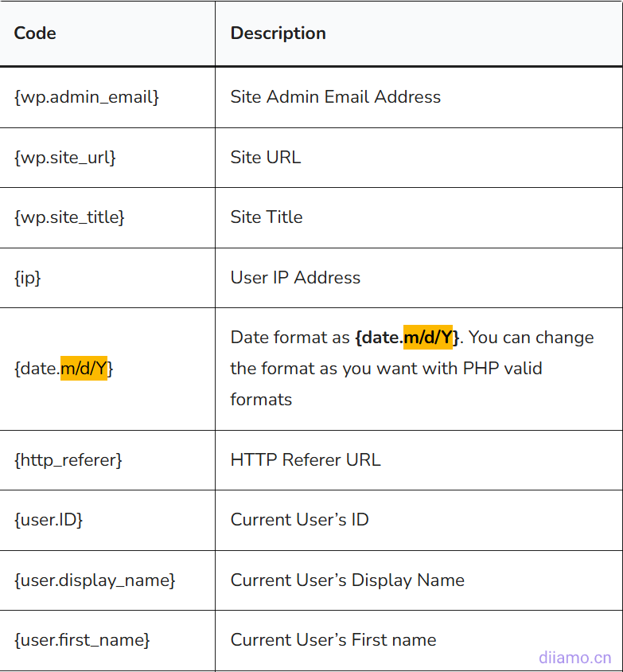Image resolution: width=623 pixels, height=672 pixels.
Task: Select the {http_referer} shortcode
Action: point(68,460)
